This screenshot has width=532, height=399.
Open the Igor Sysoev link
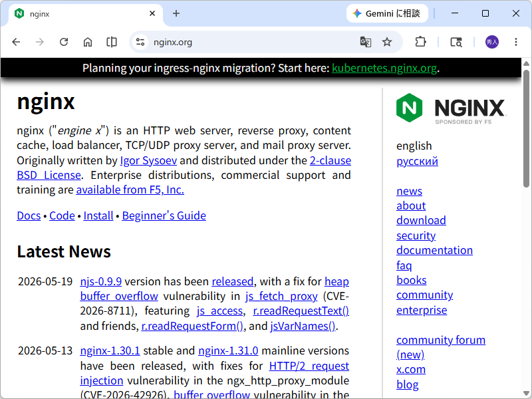tap(148, 160)
